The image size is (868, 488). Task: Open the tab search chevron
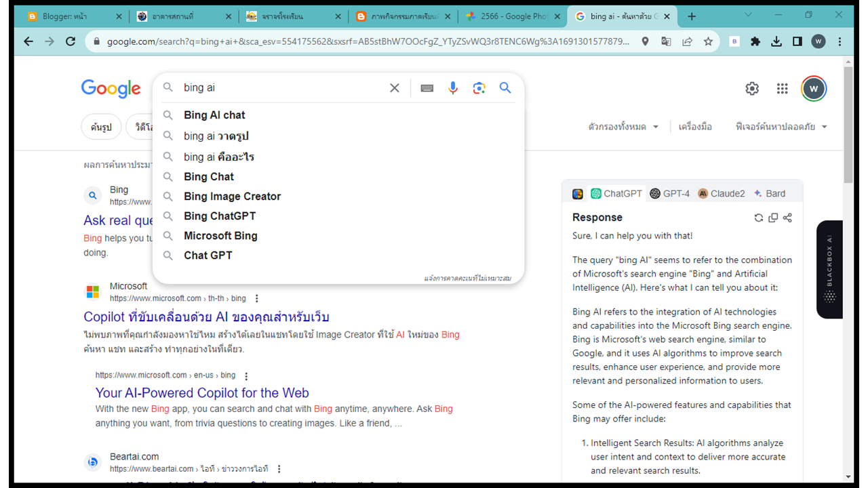[748, 15]
